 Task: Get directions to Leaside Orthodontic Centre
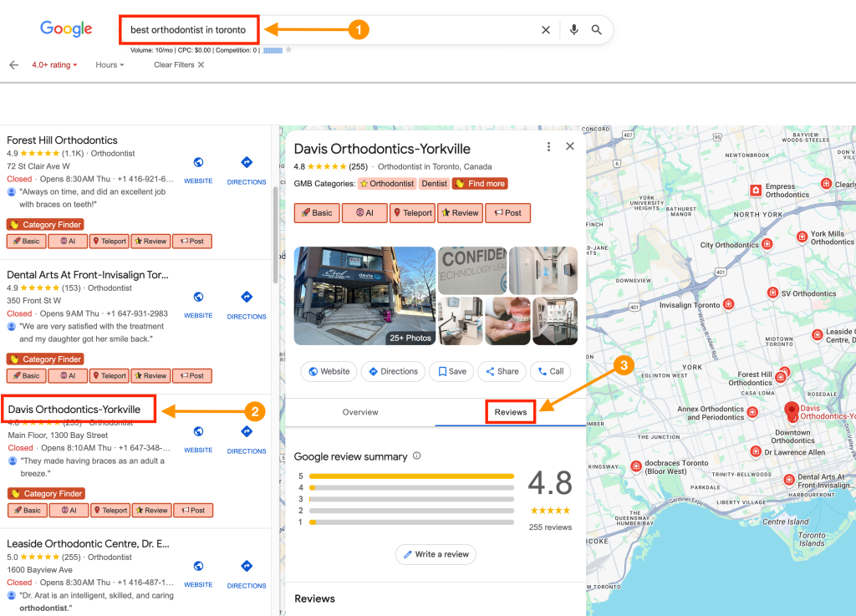click(247, 566)
